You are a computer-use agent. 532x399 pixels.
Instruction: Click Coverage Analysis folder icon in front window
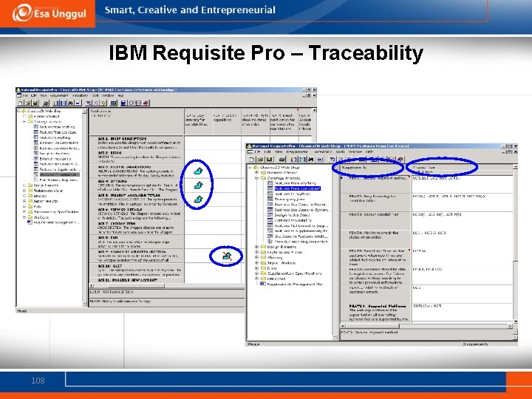[x=263, y=178]
